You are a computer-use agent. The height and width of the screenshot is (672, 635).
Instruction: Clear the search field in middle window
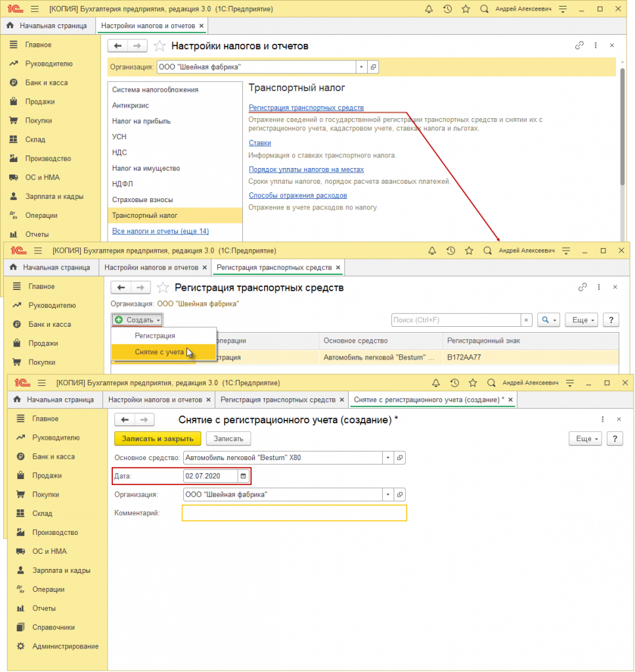coord(526,320)
